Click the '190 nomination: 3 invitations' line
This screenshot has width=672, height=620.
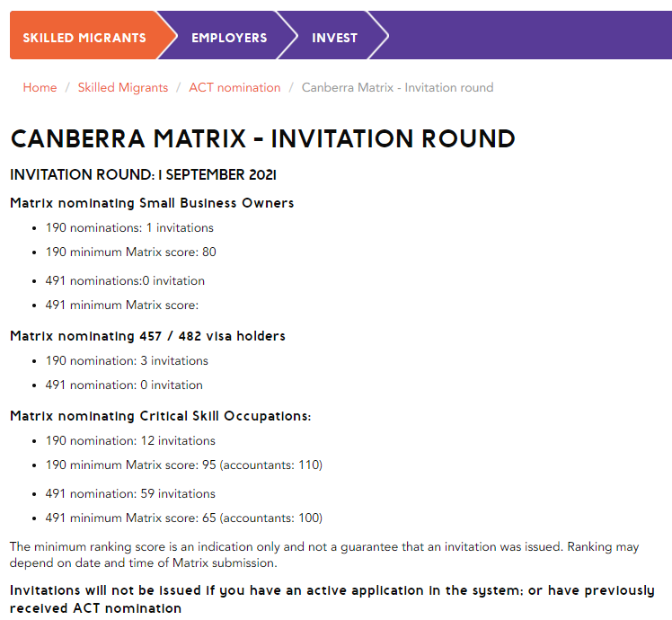[x=127, y=360]
